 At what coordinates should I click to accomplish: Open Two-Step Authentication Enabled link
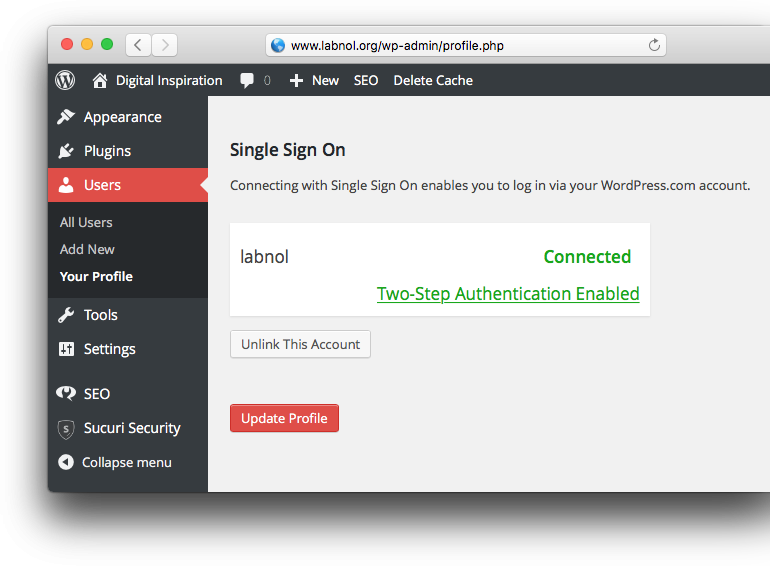508,294
